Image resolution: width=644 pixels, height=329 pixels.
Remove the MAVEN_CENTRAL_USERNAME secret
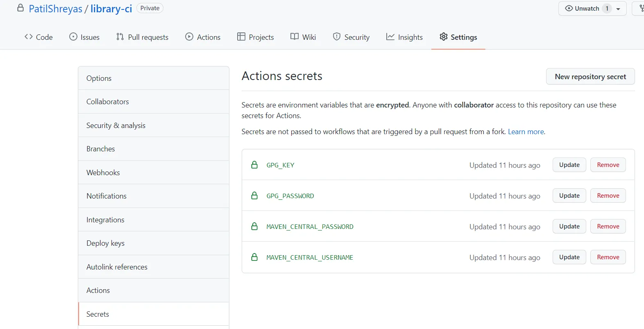608,257
